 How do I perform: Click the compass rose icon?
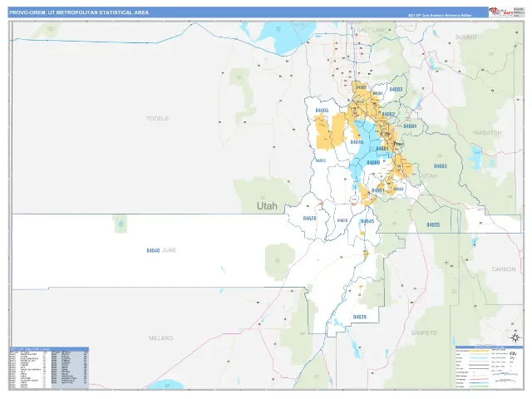[x=515, y=337]
